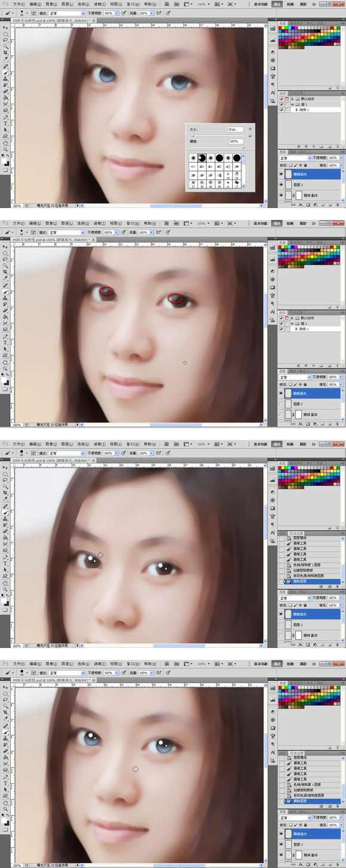Open layer 填充 arrow in first screenshot's Layers panel

[341, 165]
